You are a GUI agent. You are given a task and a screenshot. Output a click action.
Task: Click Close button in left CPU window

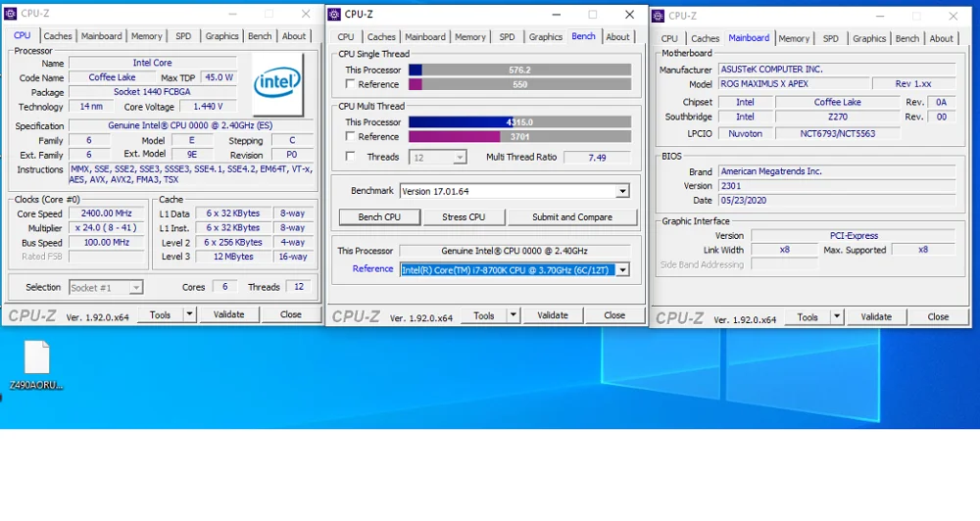click(x=291, y=314)
